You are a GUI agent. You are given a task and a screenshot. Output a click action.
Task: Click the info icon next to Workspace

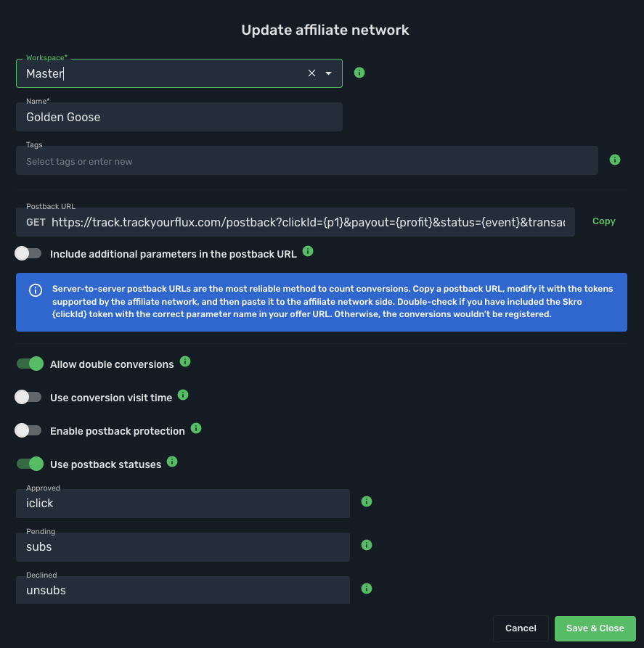pos(359,73)
